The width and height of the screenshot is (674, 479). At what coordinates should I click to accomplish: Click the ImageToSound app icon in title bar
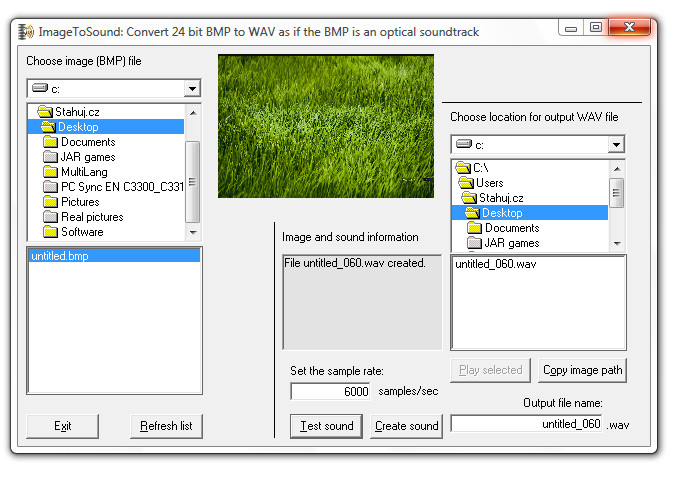pyautogui.click(x=26, y=32)
